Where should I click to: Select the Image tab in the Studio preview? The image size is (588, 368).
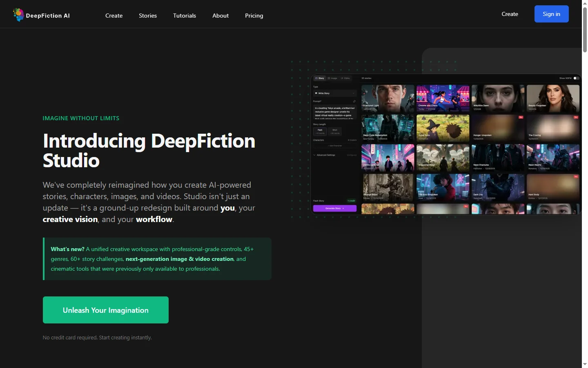[332, 78]
